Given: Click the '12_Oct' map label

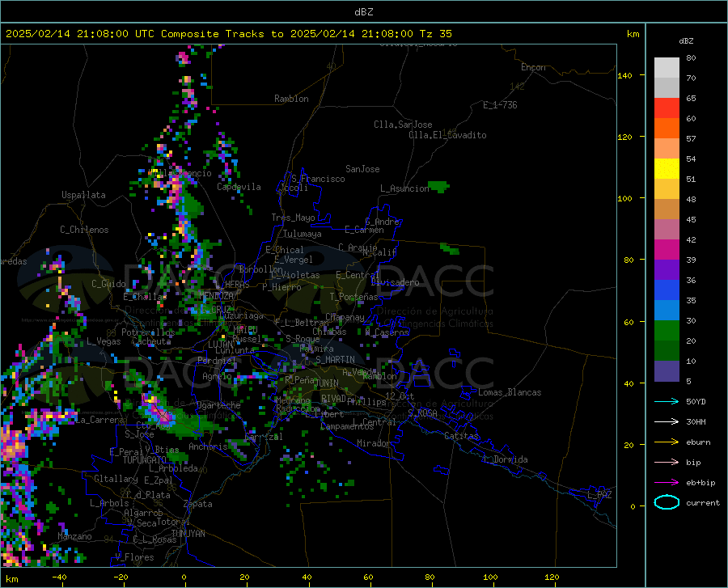Looking at the screenshot, I should point(400,396).
